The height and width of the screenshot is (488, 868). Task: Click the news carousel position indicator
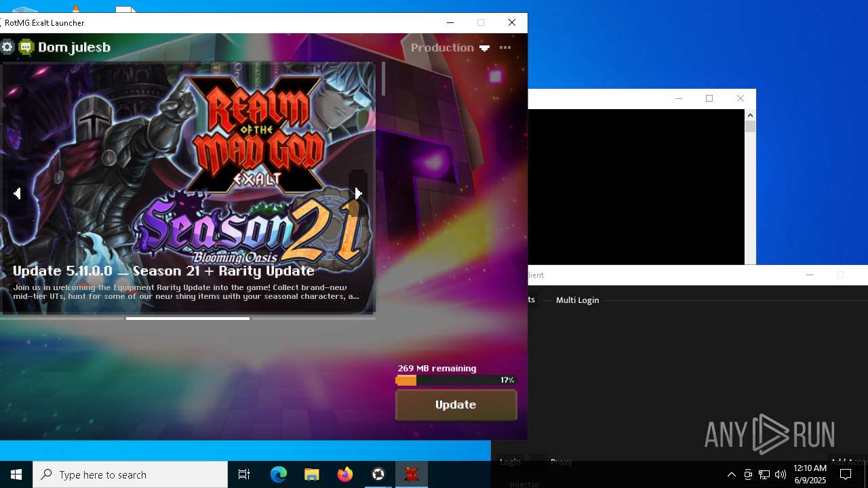188,319
